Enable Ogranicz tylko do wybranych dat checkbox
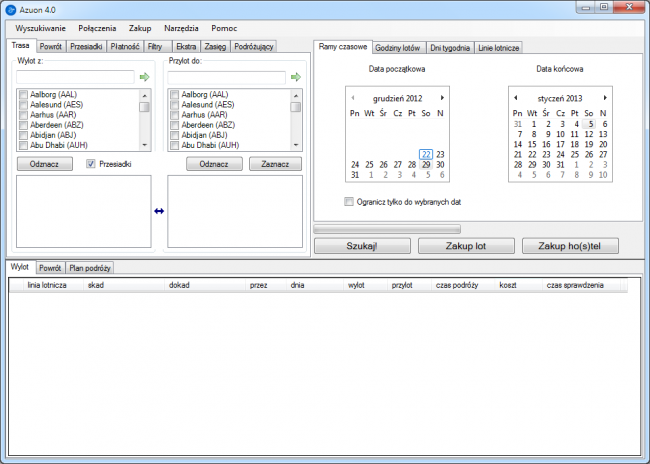Screen dimensions: 650x464 (348, 201)
